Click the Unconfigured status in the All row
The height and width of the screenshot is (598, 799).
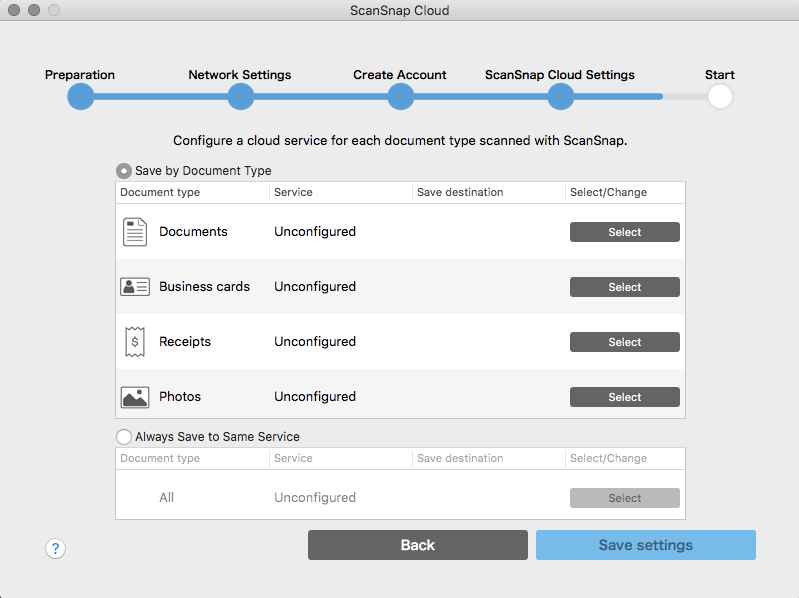[315, 498]
